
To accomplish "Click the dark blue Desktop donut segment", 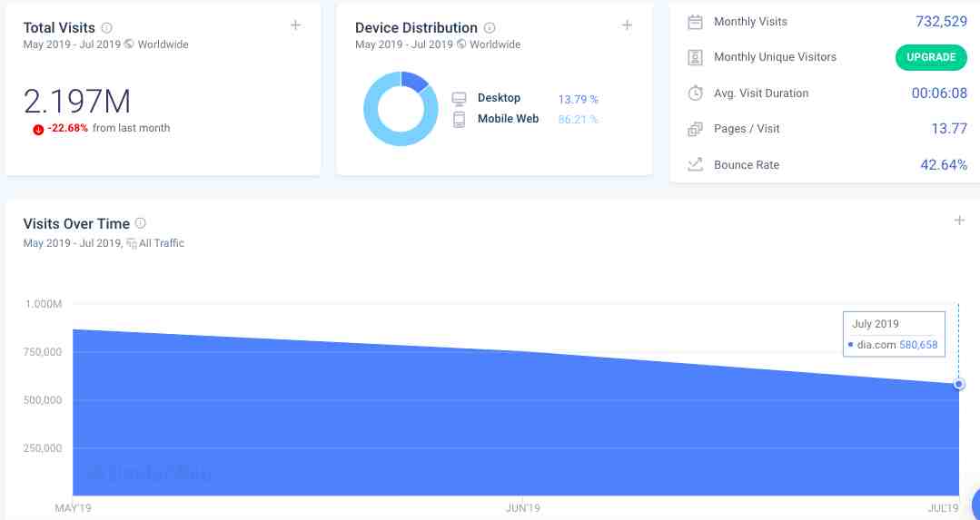I will click(413, 81).
